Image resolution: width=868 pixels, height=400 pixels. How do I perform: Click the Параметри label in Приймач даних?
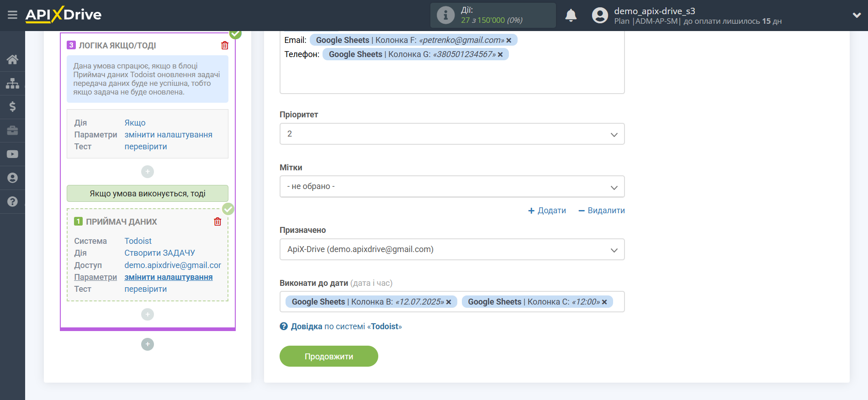[95, 277]
